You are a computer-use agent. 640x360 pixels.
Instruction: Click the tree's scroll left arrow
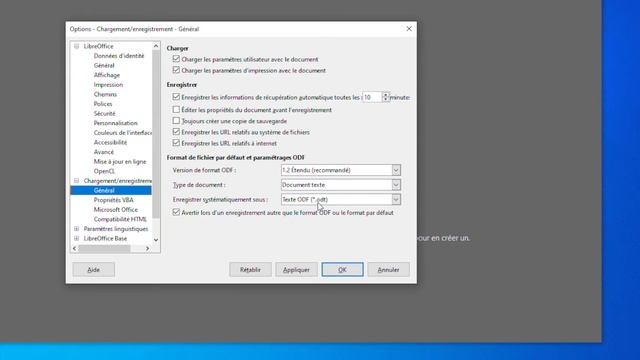point(74,248)
